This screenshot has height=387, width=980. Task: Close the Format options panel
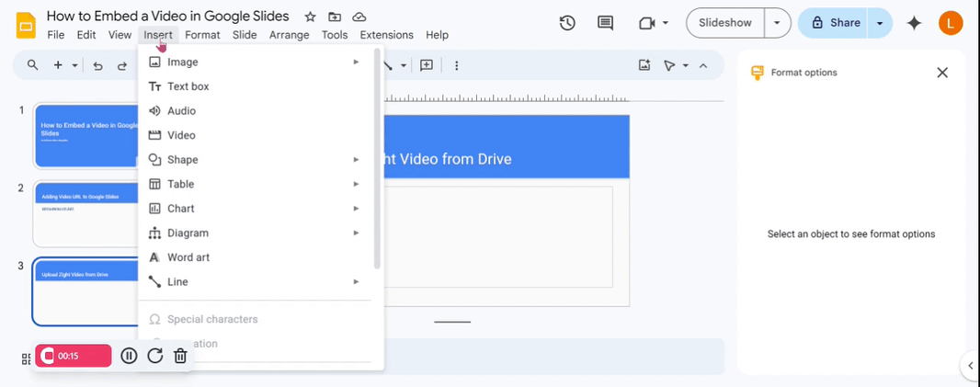(941, 73)
